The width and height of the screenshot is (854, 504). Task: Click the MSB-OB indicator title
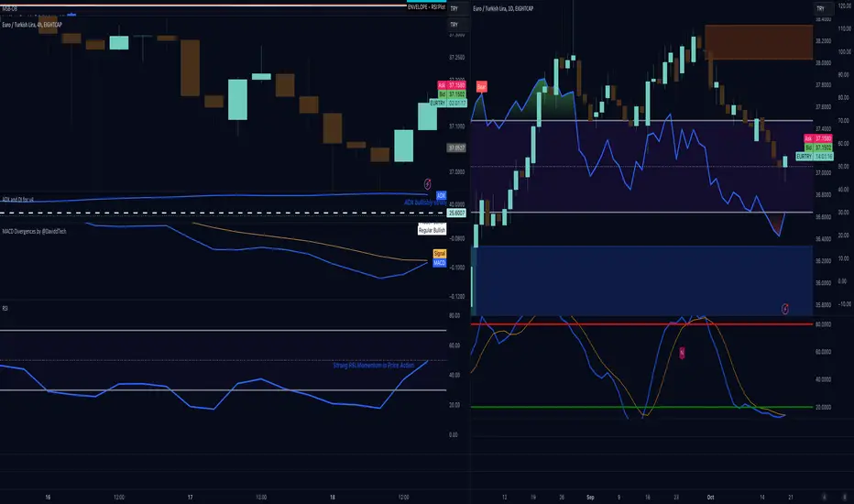pos(9,9)
